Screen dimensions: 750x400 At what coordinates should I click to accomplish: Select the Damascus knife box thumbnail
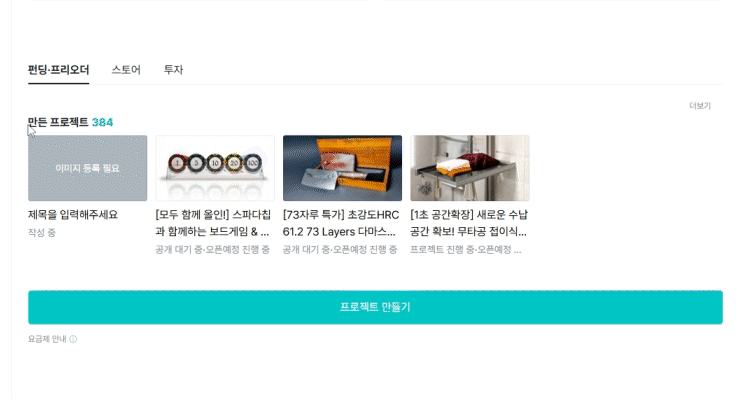click(342, 168)
